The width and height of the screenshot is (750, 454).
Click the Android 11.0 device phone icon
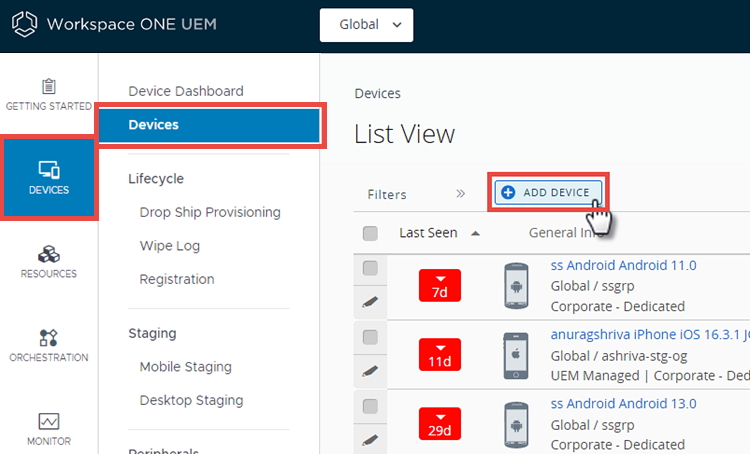(x=516, y=286)
